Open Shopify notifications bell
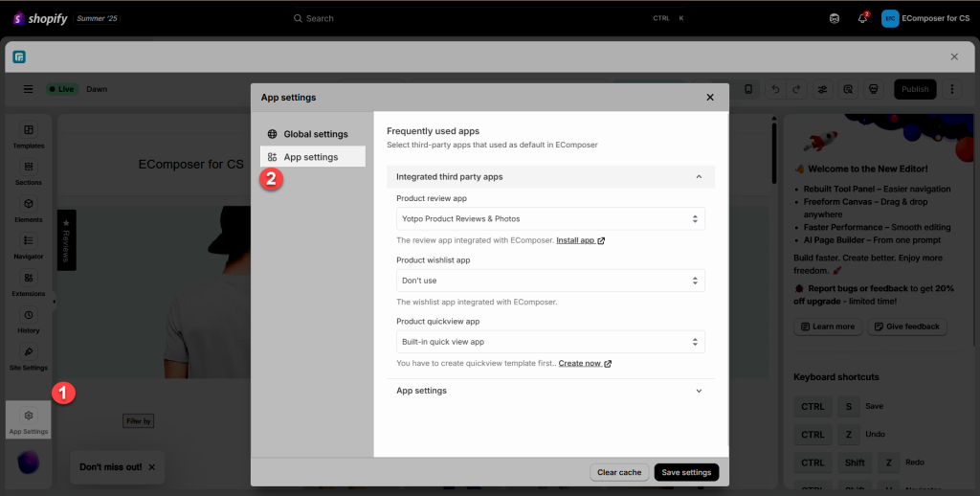Viewport: 980px width, 496px height. pos(862,18)
